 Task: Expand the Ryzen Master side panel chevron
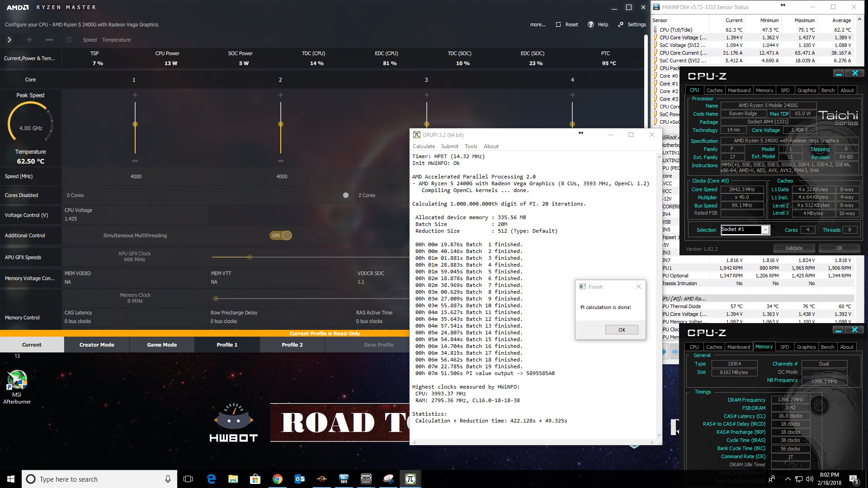click(9, 40)
